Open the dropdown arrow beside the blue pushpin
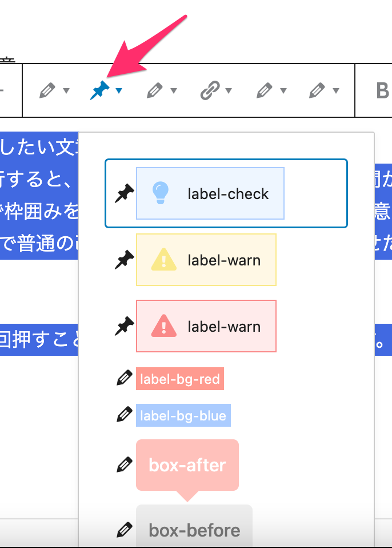 [118, 91]
